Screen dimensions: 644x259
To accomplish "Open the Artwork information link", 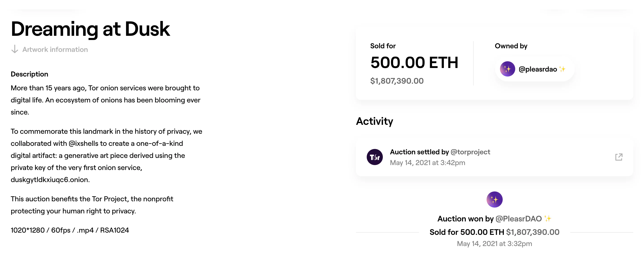I will click(55, 49).
